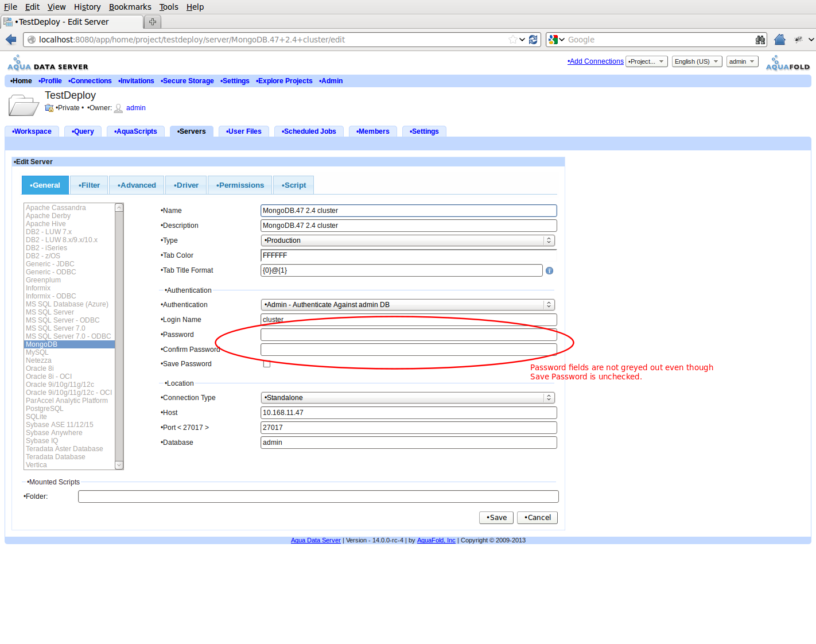Click the Aqua Data Server footer link
The height and width of the screenshot is (644, 816).
tap(316, 540)
